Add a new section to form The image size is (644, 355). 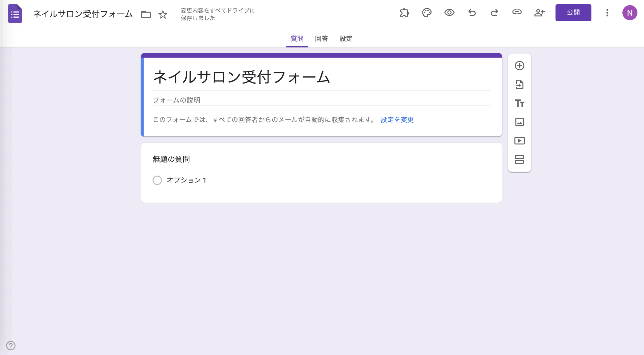(519, 159)
